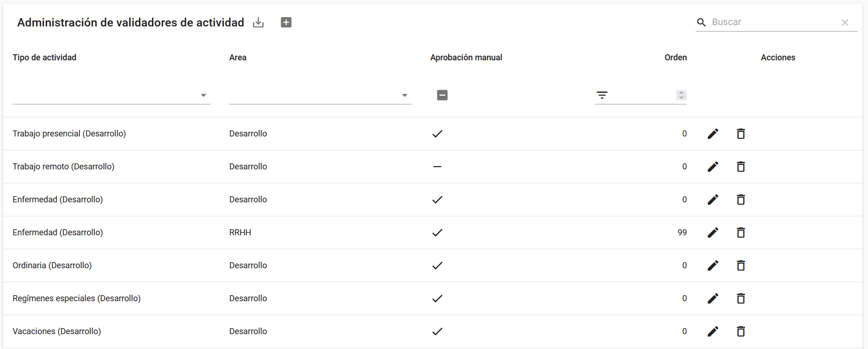This screenshot has height=349, width=868.
Task: Clear the search field with the X
Action: point(845,22)
